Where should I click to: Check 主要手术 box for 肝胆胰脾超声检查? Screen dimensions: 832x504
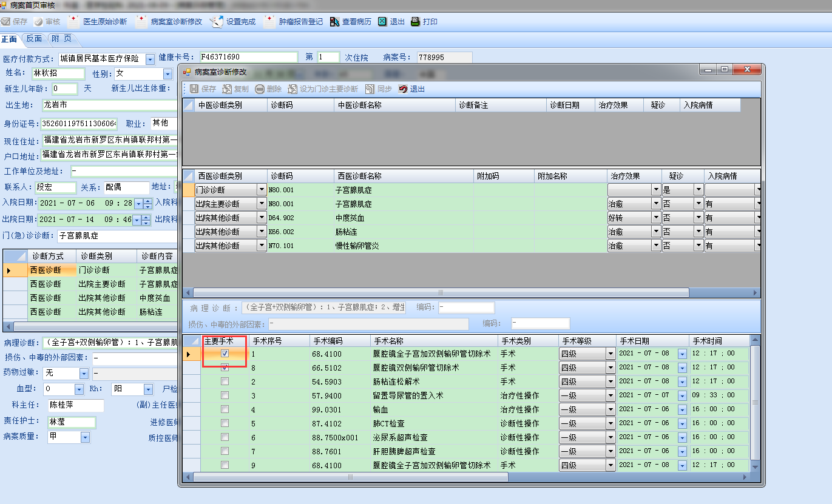pyautogui.click(x=225, y=451)
